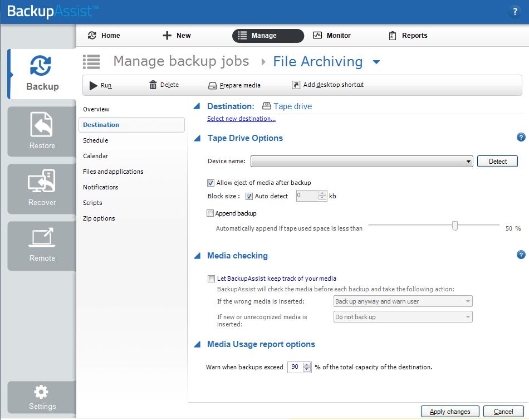The width and height of the screenshot is (529, 420).
Task: Open the Prepare media tool
Action: [x=234, y=85]
